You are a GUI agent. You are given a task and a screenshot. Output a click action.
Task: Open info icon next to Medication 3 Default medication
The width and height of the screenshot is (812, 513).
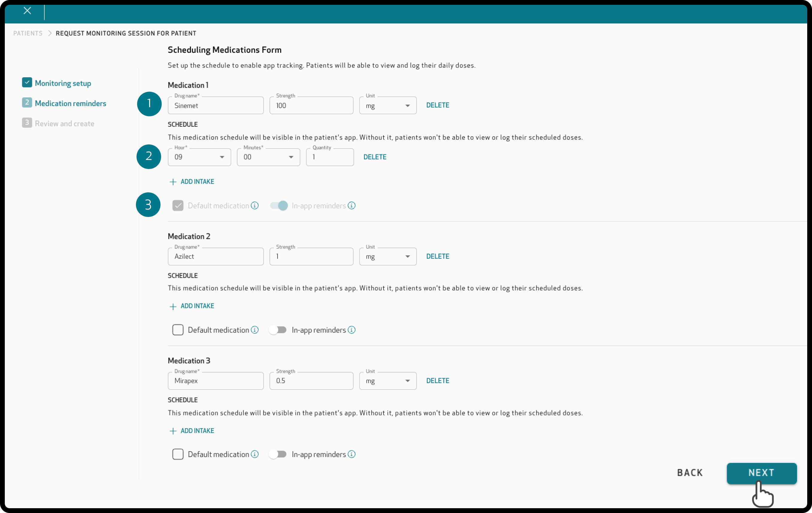pyautogui.click(x=255, y=454)
